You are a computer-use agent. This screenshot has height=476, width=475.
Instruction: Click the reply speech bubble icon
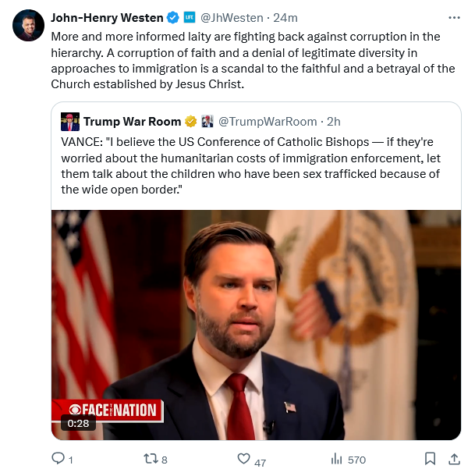tap(57, 459)
